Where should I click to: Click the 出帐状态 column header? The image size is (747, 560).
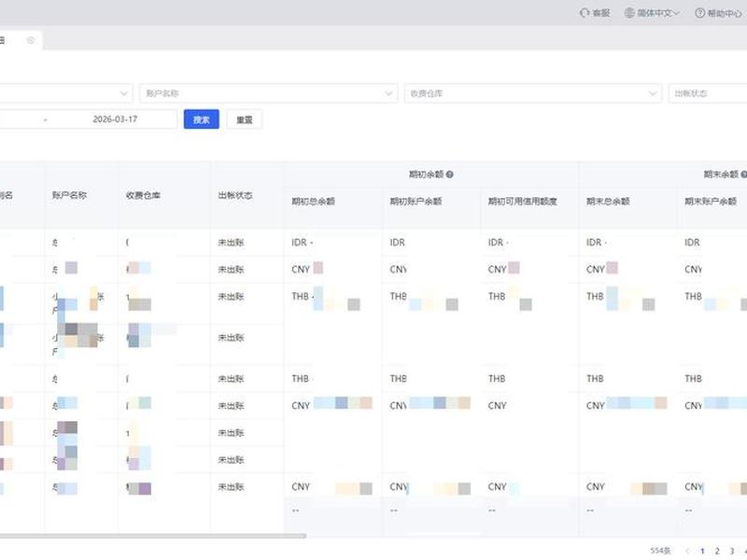[235, 195]
